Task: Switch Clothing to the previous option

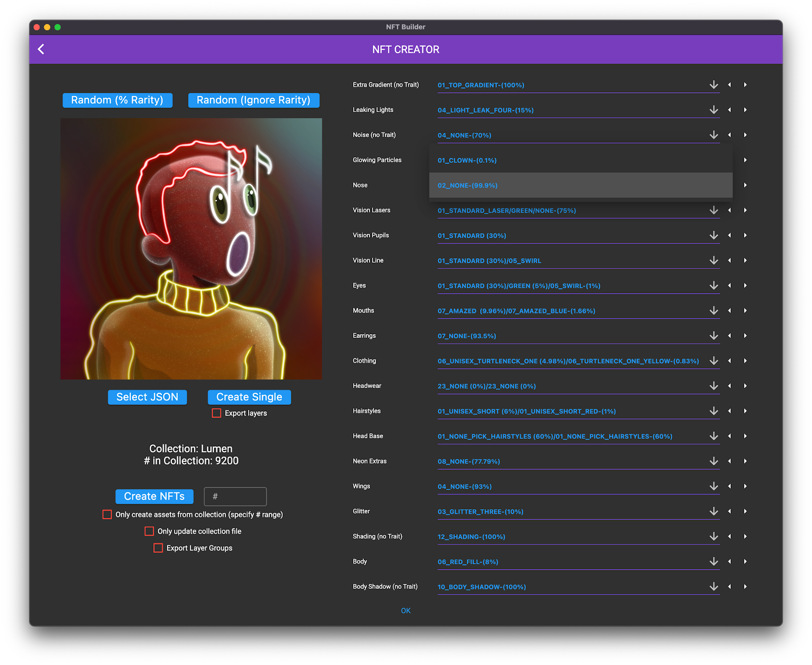Action: tap(729, 361)
